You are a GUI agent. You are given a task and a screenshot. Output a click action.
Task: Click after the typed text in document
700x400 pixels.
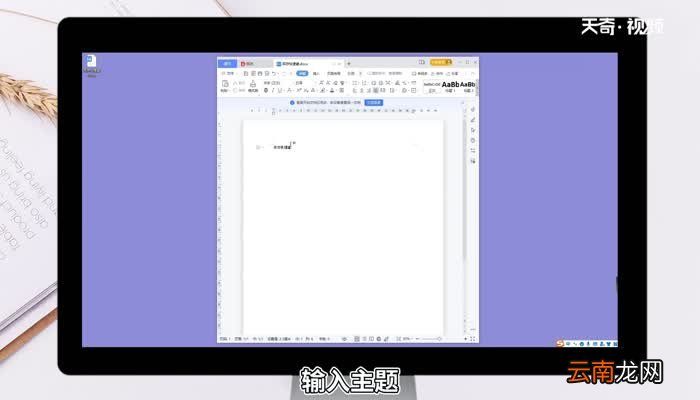[292, 147]
